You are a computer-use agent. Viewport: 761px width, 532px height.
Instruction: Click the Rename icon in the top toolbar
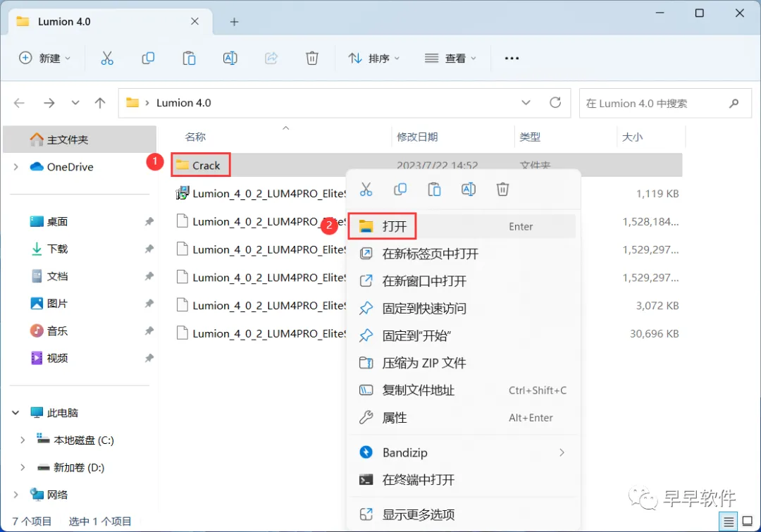(230, 58)
